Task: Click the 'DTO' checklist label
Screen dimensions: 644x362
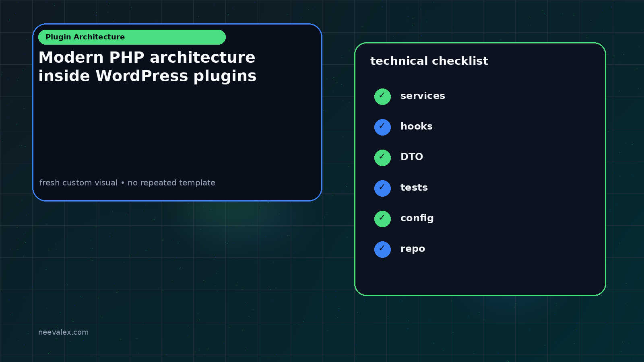Action: (x=412, y=157)
